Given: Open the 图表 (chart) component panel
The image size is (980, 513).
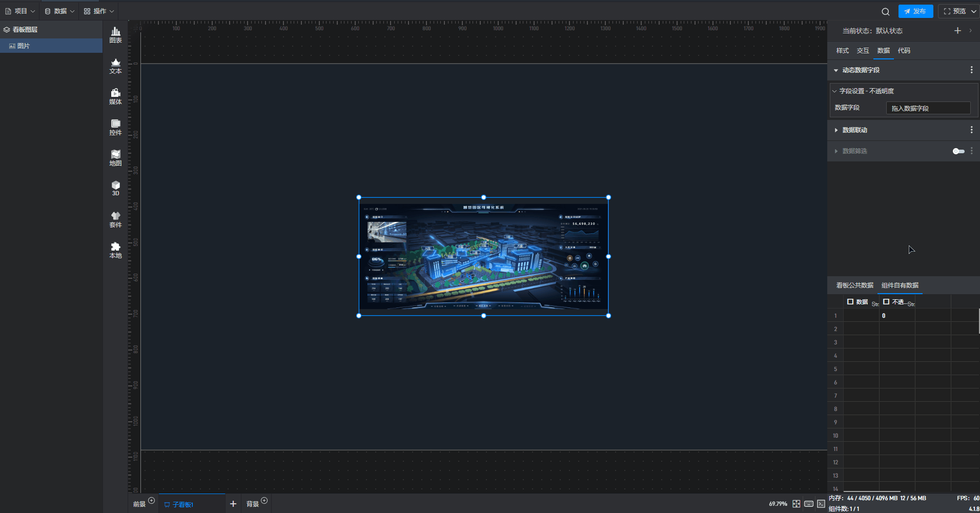Looking at the screenshot, I should click(x=115, y=35).
